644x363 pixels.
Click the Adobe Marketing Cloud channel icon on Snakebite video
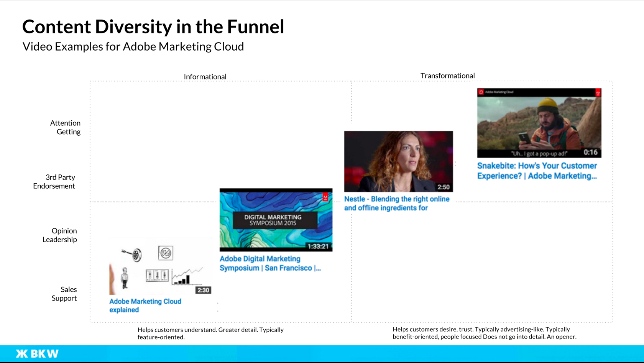point(481,92)
